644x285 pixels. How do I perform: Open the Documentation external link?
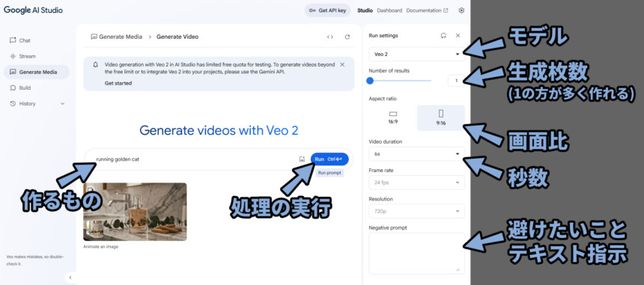[427, 10]
